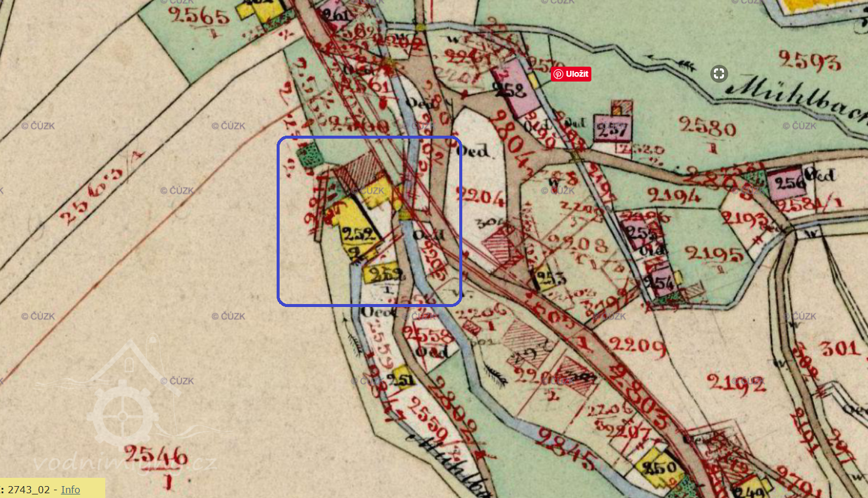Click parcel label 2204 beside the road
This screenshot has height=498, width=868.
pyautogui.click(x=480, y=195)
